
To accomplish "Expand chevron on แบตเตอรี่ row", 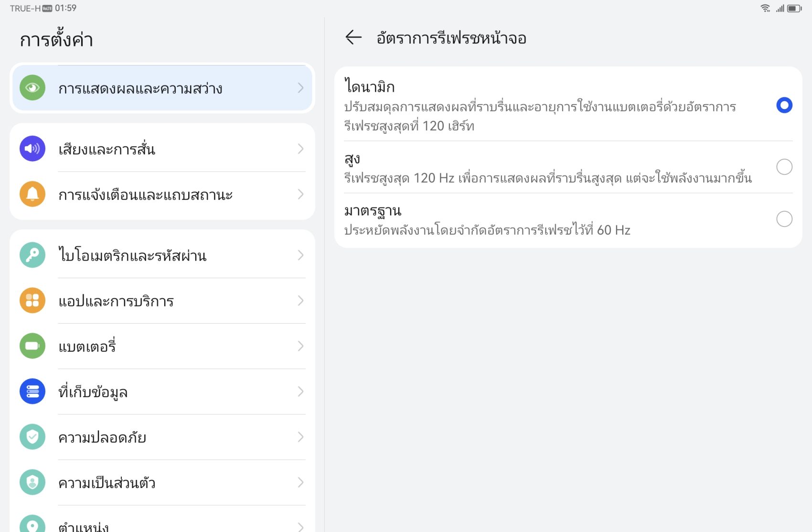I will (300, 346).
